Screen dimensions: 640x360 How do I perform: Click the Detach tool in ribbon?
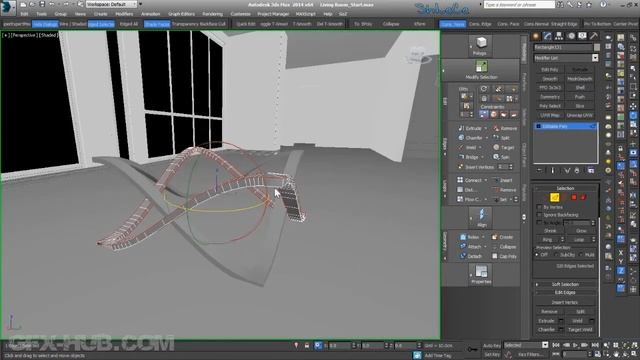[x=471, y=256]
